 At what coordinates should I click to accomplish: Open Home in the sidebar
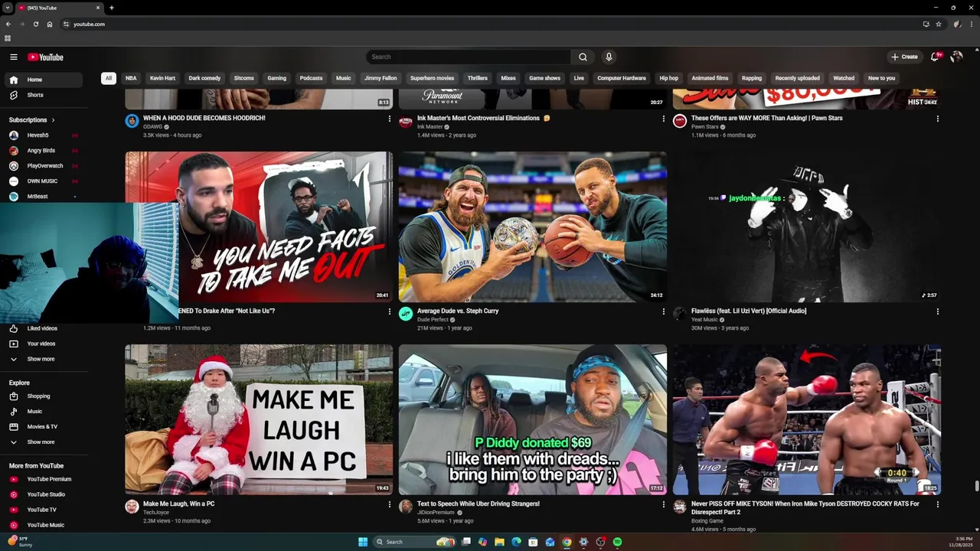(x=44, y=80)
